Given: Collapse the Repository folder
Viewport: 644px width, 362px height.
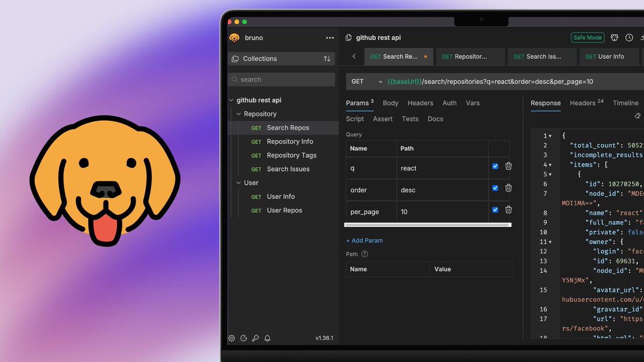Looking at the screenshot, I should point(239,114).
